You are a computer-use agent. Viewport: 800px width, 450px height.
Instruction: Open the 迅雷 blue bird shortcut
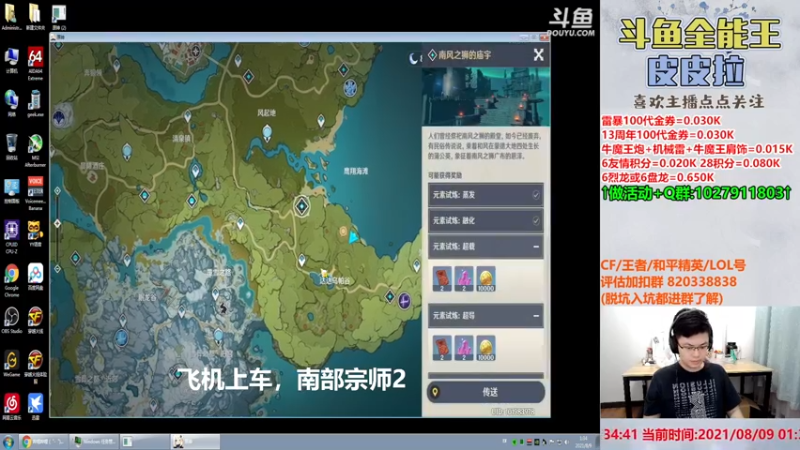[35, 407]
